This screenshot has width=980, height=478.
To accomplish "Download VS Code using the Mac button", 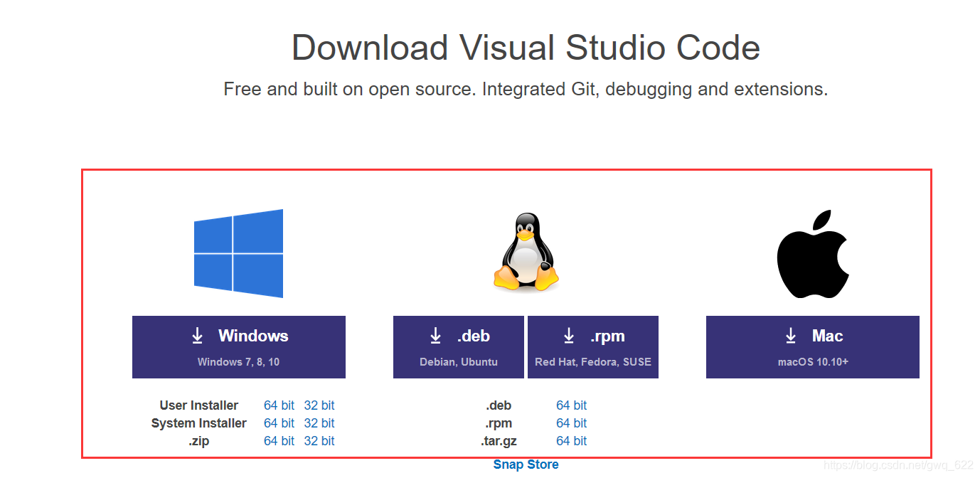I will 813,347.
